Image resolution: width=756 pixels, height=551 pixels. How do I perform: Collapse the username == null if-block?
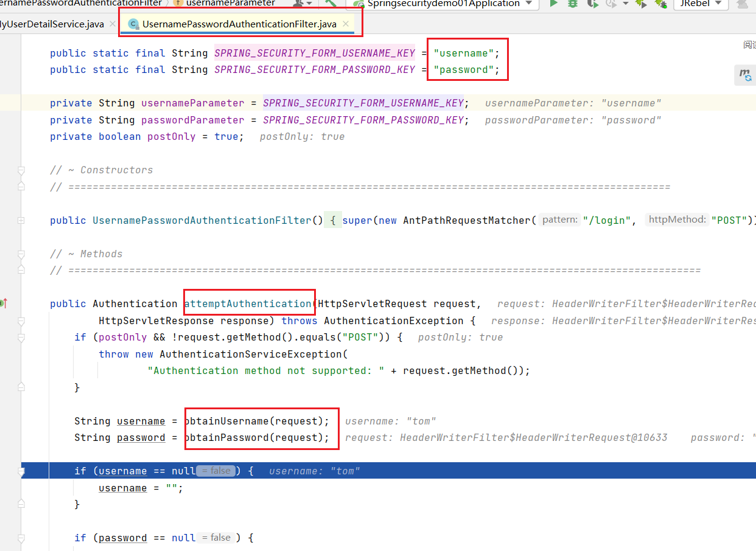tap(21, 471)
